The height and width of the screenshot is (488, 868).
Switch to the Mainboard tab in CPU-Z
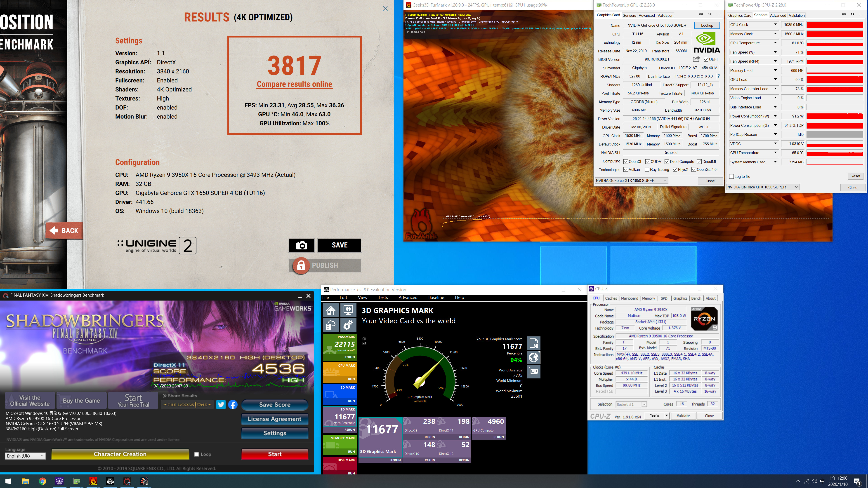[630, 298]
